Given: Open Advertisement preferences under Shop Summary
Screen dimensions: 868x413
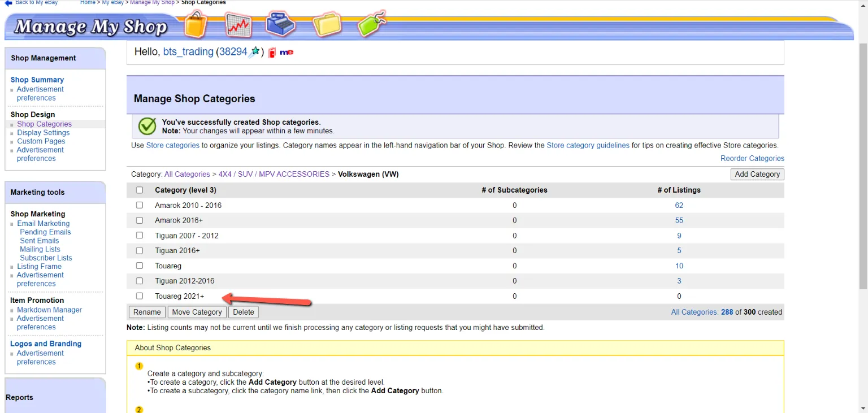Looking at the screenshot, I should click(x=40, y=94).
